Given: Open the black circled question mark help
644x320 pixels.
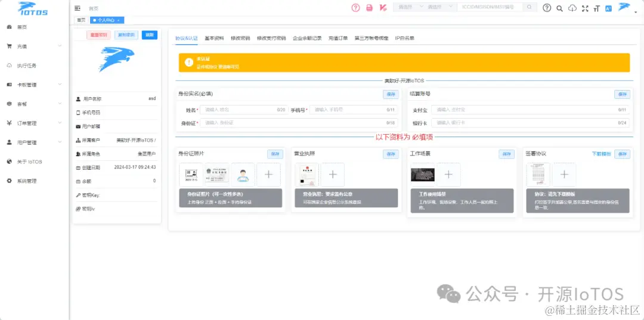Looking at the screenshot, I should [x=547, y=8].
